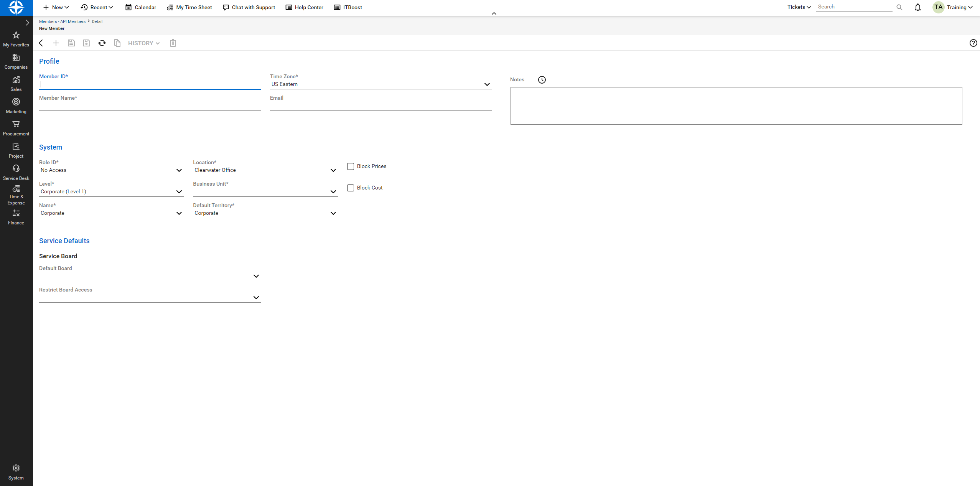
Task: Click the Member Name field
Action: point(150,106)
